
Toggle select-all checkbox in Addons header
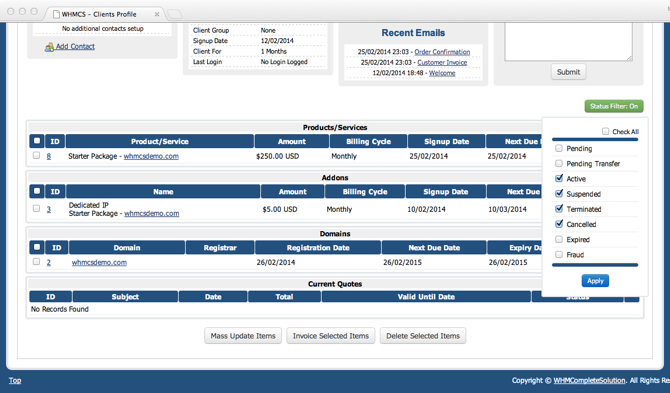(37, 191)
